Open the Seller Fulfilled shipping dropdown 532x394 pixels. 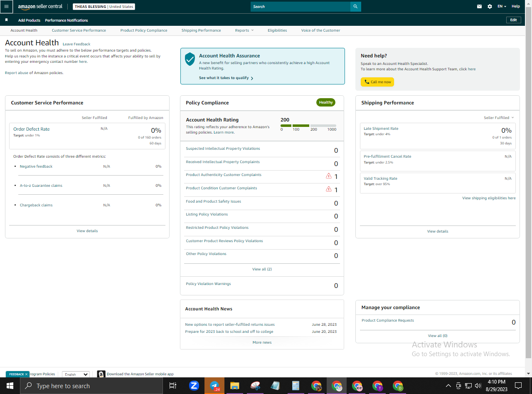[499, 118]
